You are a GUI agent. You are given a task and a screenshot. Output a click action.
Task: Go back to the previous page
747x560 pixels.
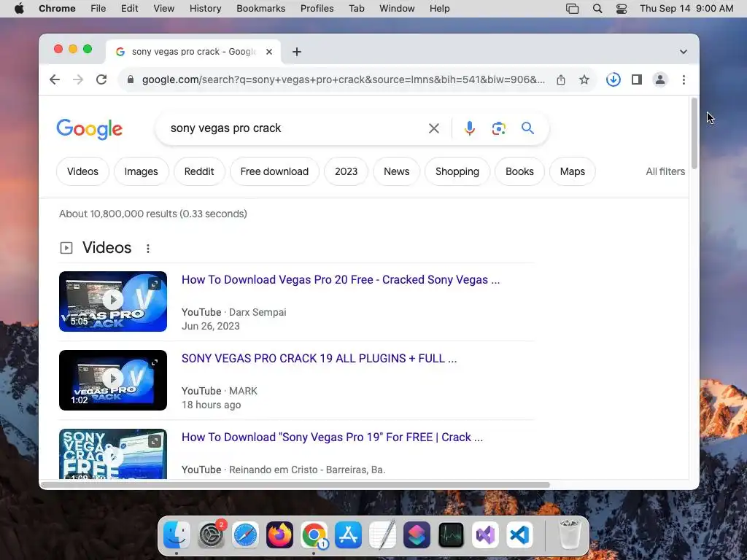point(55,79)
